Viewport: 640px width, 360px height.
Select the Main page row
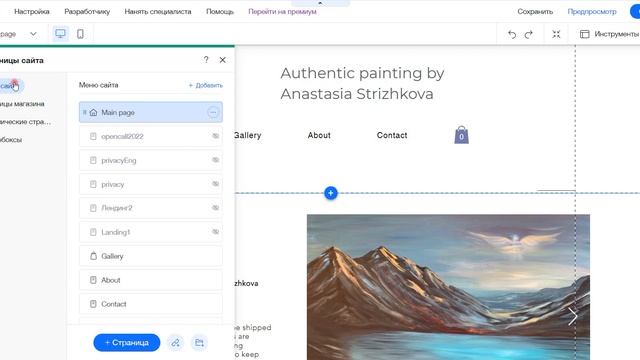coord(151,112)
